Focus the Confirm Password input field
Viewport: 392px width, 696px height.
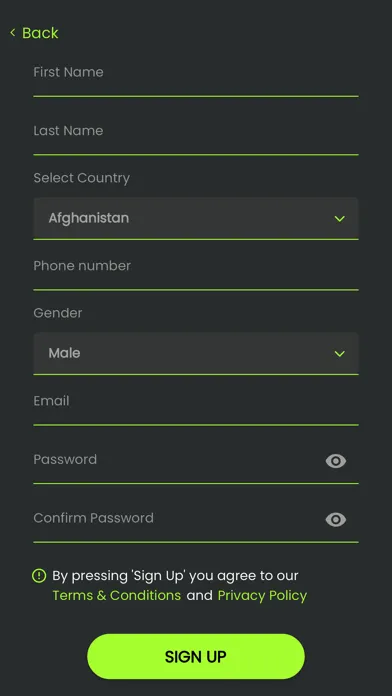tap(178, 525)
